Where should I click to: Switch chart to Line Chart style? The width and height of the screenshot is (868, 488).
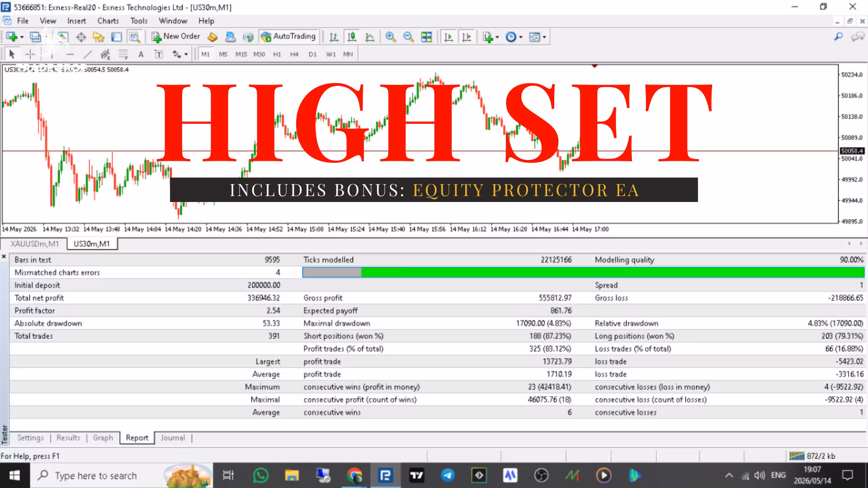click(x=369, y=37)
